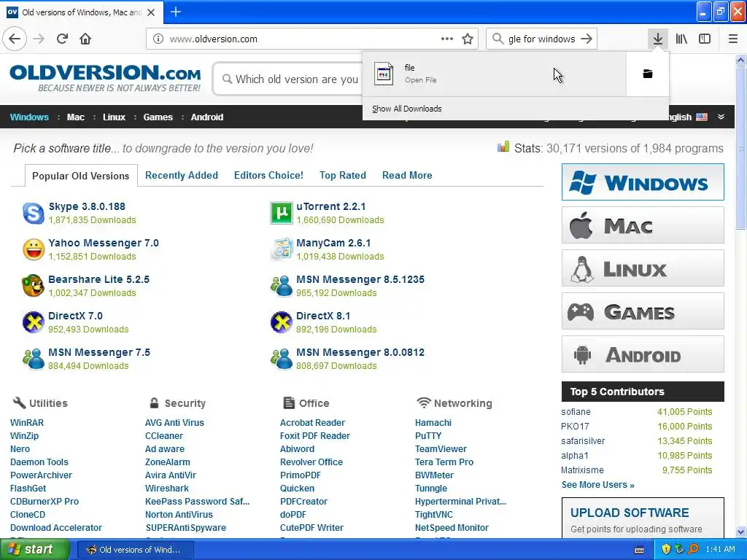
Task: Click the magnifier tray icon
Action: [693, 550]
